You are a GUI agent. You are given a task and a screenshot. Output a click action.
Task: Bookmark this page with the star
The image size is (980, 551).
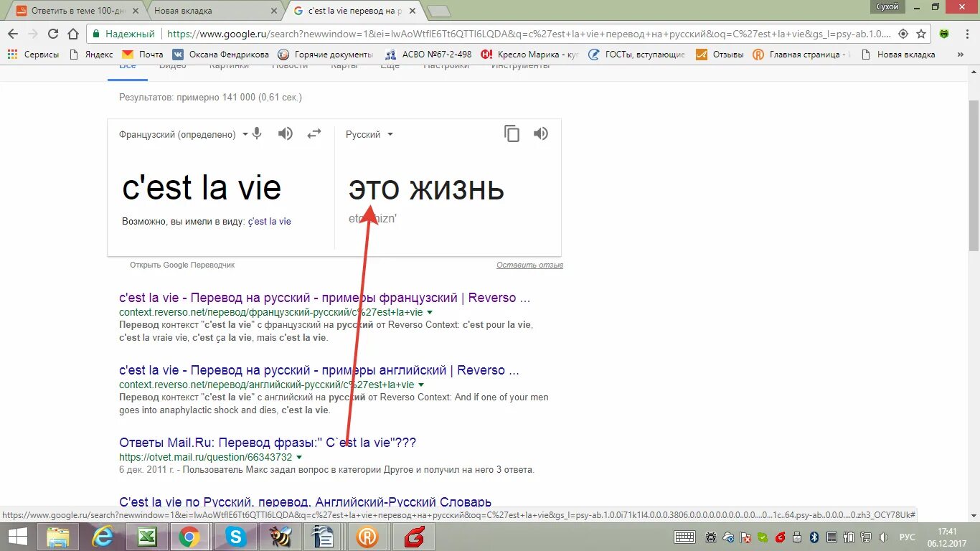click(921, 34)
